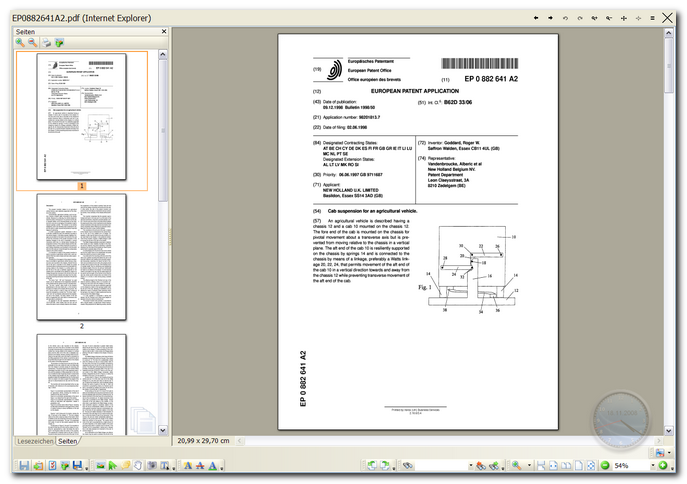This screenshot has width=687, height=484.
Task: Open page 2 thumbnail
Action: pyautogui.click(x=82, y=256)
